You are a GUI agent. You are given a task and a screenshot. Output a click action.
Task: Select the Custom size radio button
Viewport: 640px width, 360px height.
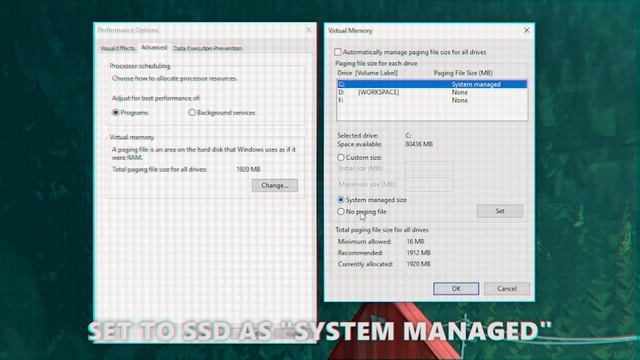[341, 157]
